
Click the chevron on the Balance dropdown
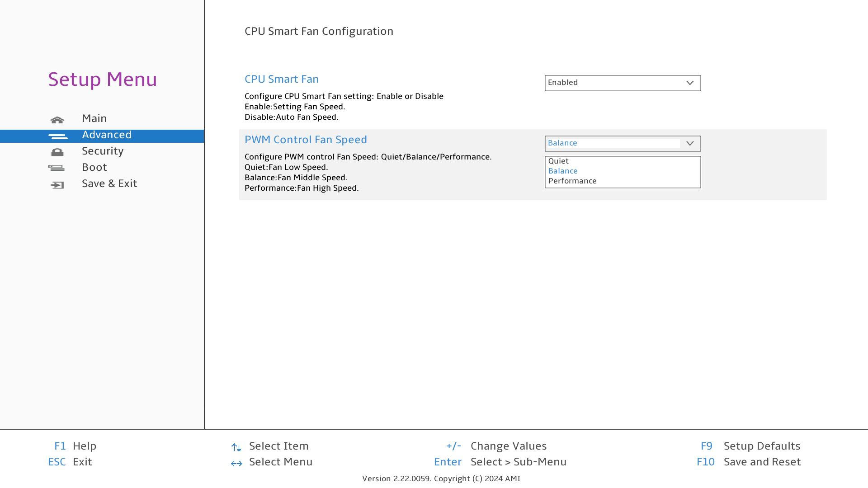point(690,143)
